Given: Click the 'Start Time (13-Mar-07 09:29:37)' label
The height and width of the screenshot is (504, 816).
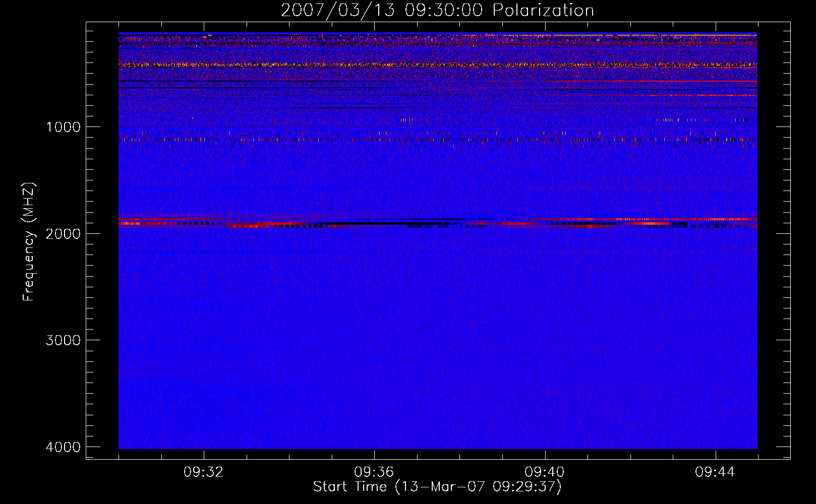Looking at the screenshot, I should click(437, 487).
